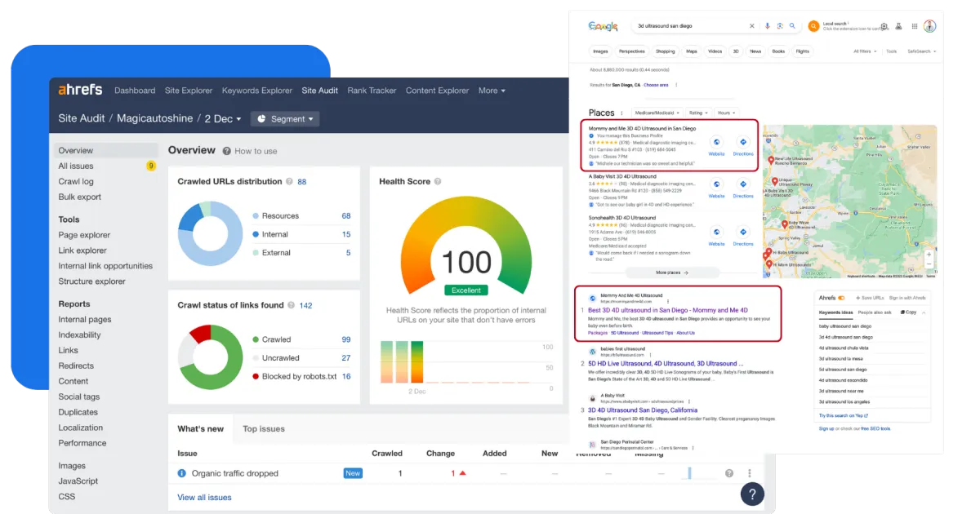Open Page explorer in the Tools sidebar
Viewport: 980px width, 514px height.
tap(84, 235)
